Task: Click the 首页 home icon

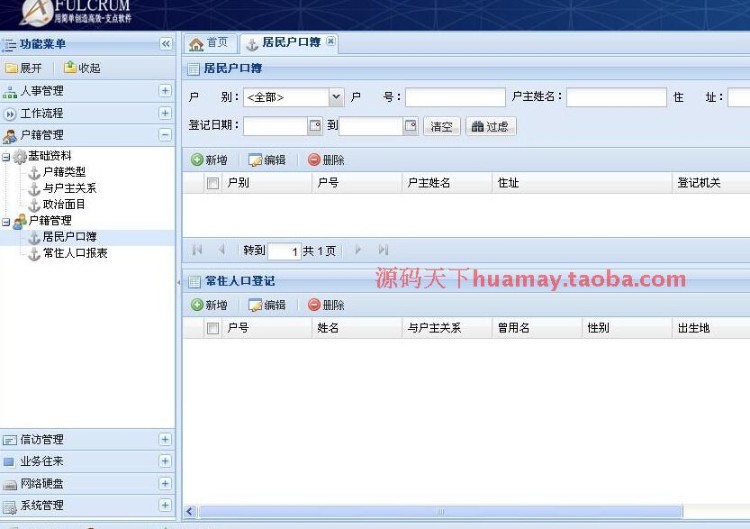Action: click(196, 44)
